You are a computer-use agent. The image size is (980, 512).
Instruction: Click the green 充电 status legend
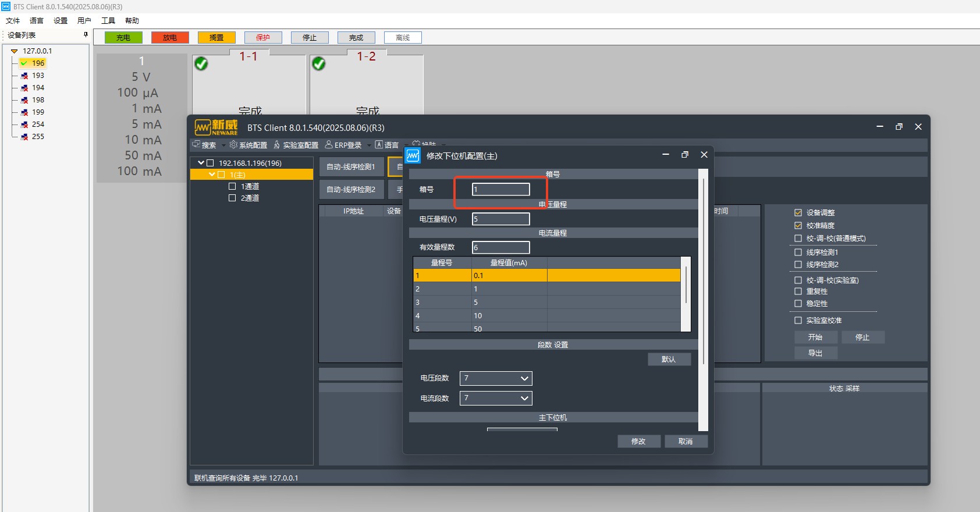click(123, 37)
